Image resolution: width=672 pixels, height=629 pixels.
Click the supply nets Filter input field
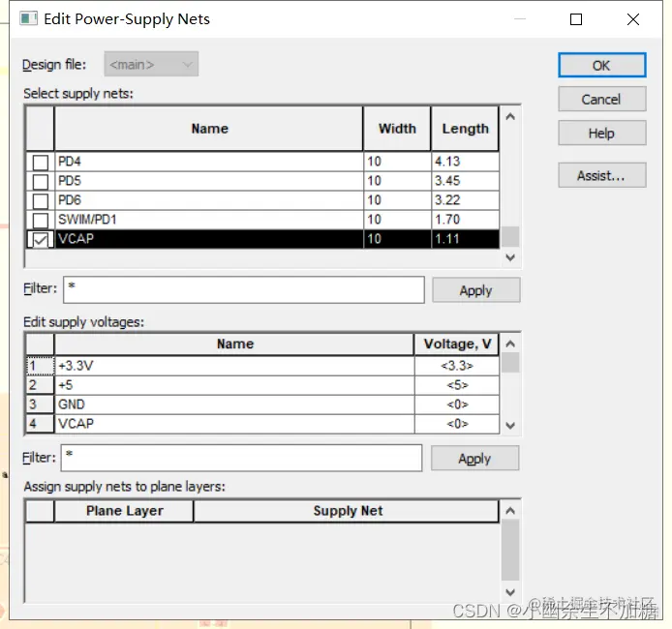click(x=244, y=290)
